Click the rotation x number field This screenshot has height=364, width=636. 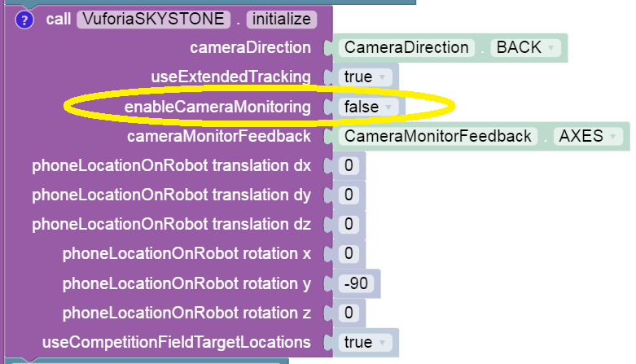[349, 254]
